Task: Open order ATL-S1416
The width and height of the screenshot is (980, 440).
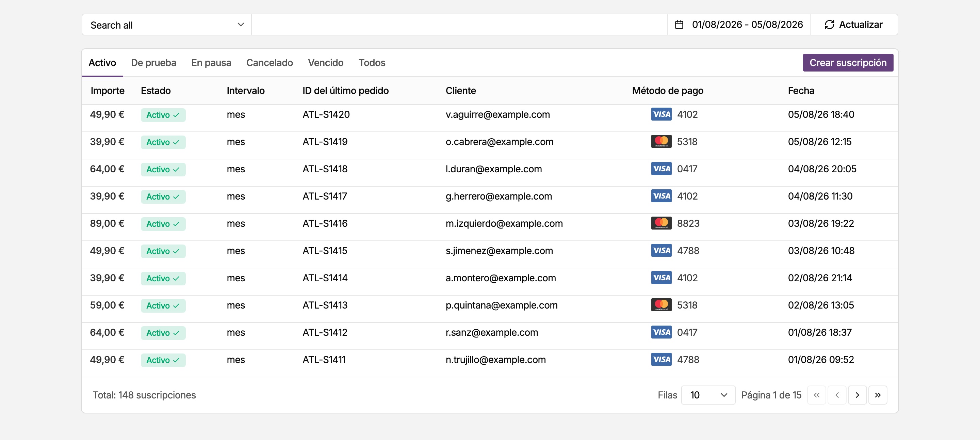Action: point(325,223)
